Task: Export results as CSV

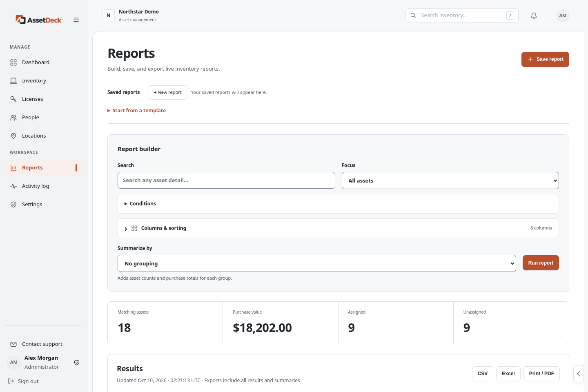Action: click(x=483, y=374)
